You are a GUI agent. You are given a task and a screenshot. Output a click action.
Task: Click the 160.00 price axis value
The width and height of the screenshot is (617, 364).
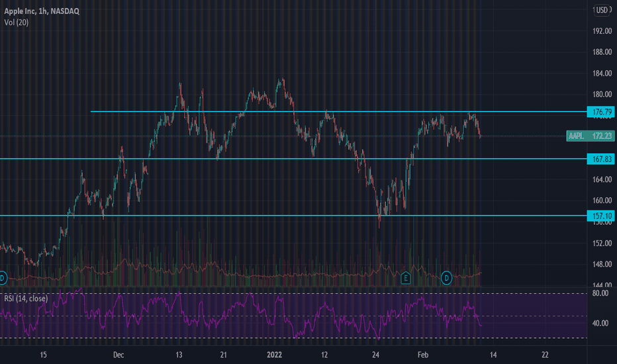pos(602,201)
